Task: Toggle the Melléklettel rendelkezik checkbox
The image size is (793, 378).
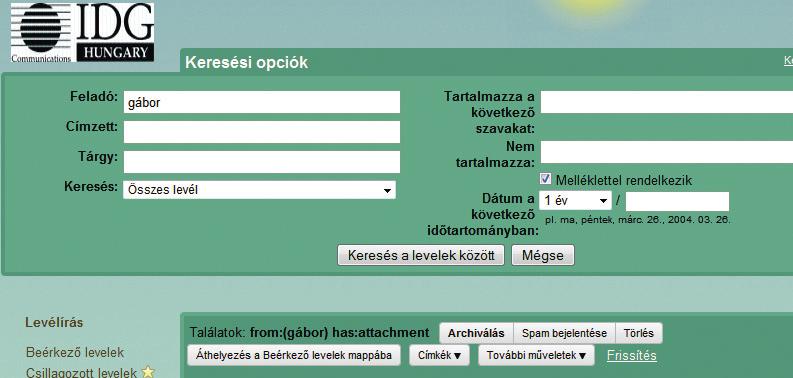Action: pyautogui.click(x=545, y=179)
